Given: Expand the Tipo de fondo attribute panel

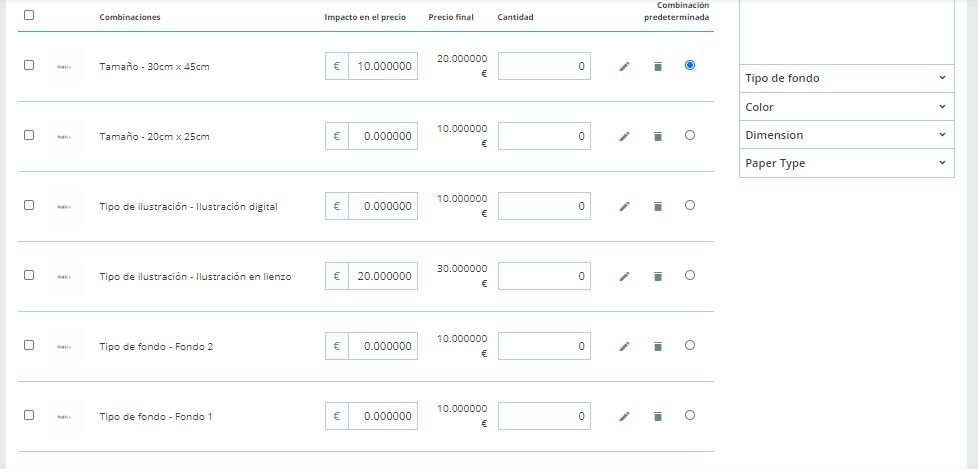Looking at the screenshot, I should coord(846,78).
